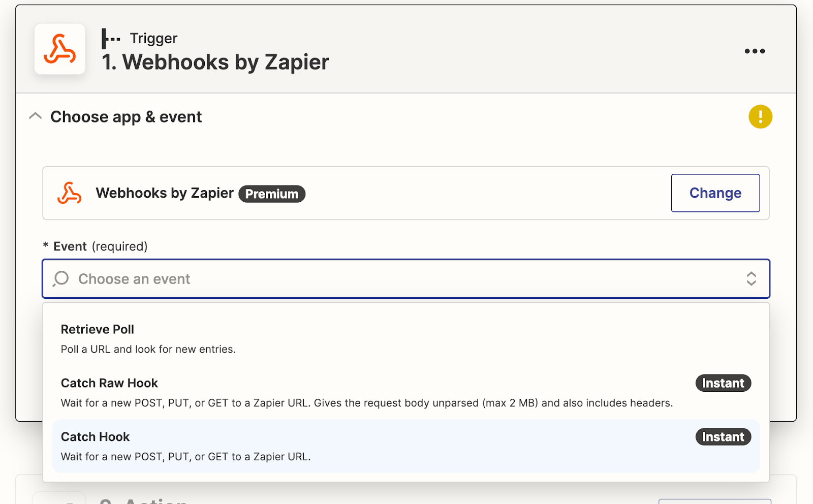Collapse the Choose app & event section
Image resolution: width=813 pixels, height=504 pixels.
[35, 116]
